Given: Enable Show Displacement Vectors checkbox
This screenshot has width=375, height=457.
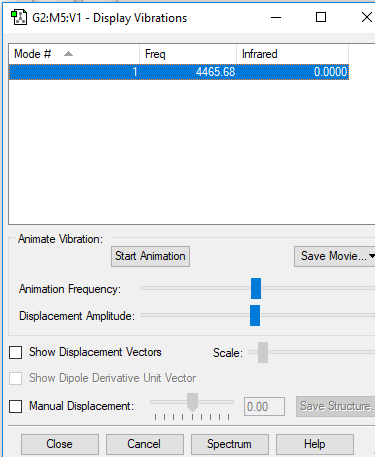Looking at the screenshot, I should pyautogui.click(x=16, y=352).
